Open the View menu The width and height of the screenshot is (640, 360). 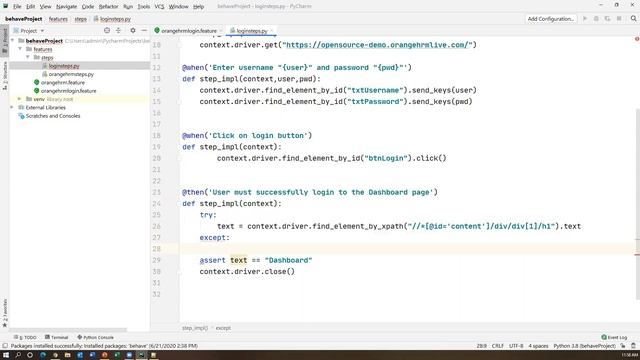point(45,7)
